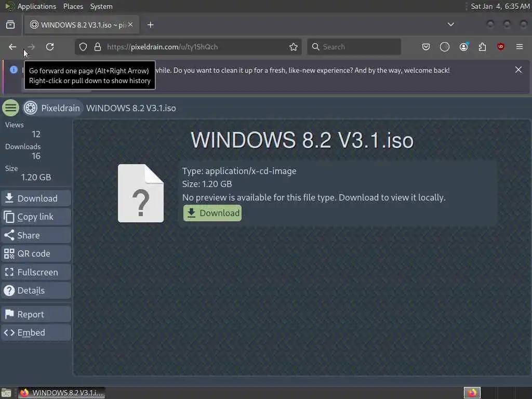Open a new browser tab

[151, 25]
